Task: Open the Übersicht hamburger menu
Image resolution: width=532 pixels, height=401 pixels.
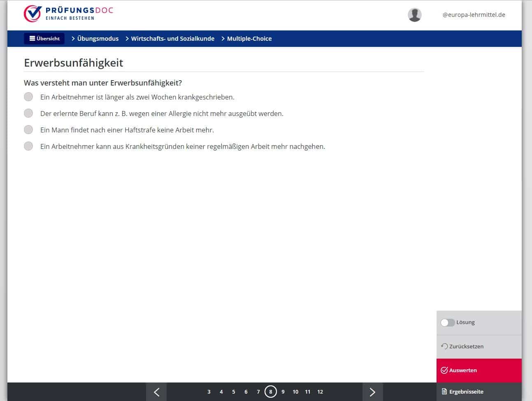Action: [x=44, y=39]
